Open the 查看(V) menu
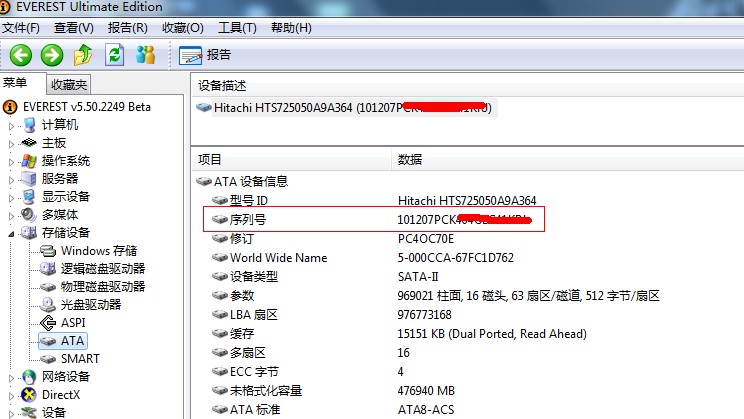744x419 pixels. tap(74, 28)
